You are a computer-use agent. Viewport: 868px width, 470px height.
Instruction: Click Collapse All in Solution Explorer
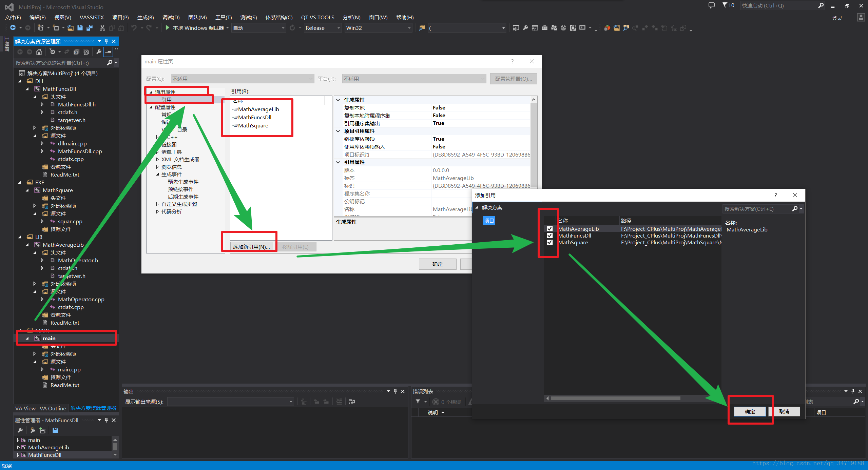point(76,52)
